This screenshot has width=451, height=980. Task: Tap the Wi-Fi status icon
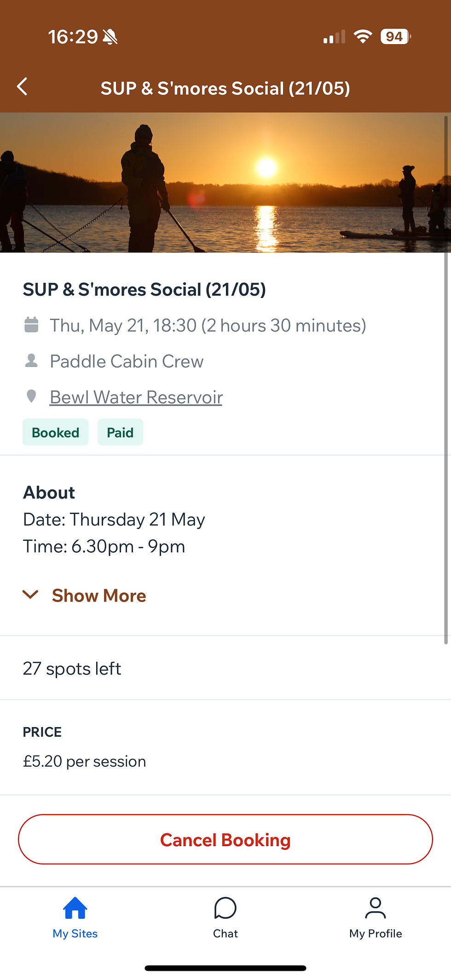click(x=363, y=37)
